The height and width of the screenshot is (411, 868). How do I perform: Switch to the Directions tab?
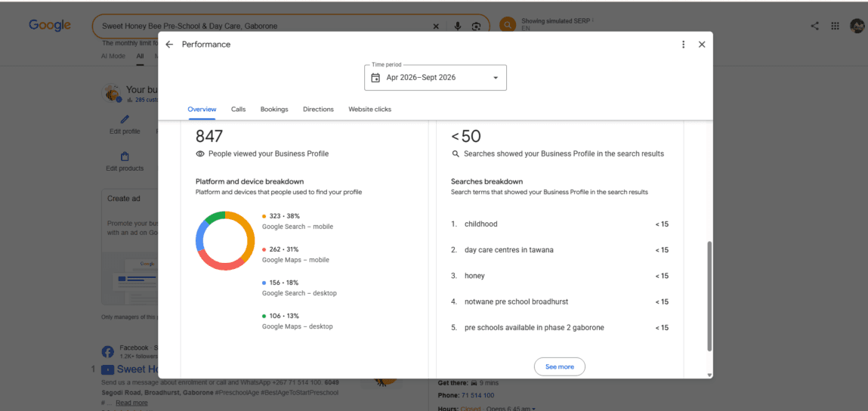318,109
